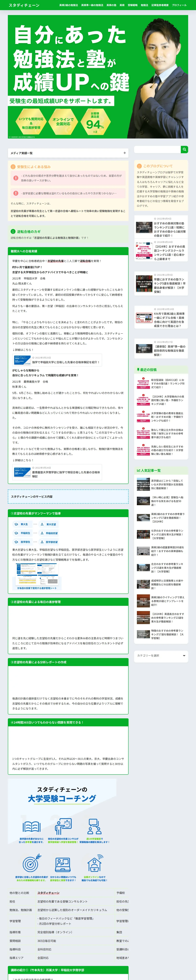Click the スタディチェーンの大学受験コーチング banner
Screen dimensions: 196x980
[x=62, y=830]
